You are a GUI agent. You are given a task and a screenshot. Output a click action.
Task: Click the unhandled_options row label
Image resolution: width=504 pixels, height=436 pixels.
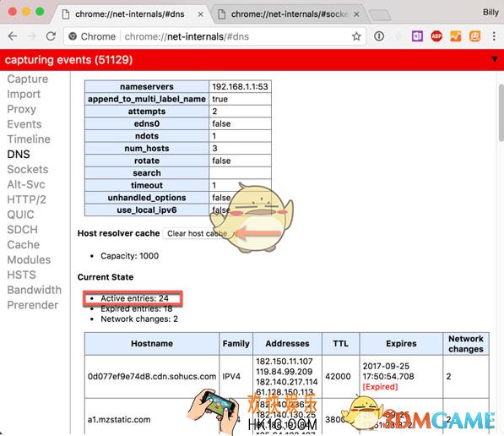pyautogui.click(x=147, y=198)
